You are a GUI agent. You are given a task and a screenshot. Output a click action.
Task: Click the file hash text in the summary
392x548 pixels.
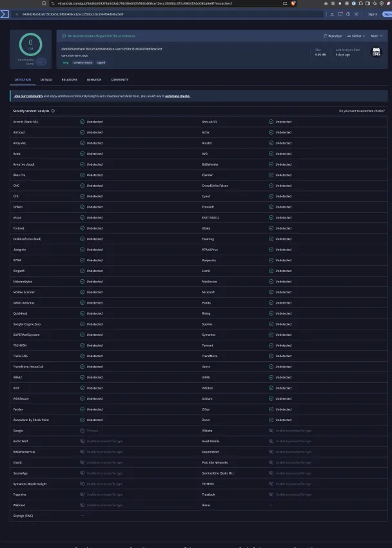[x=112, y=49]
